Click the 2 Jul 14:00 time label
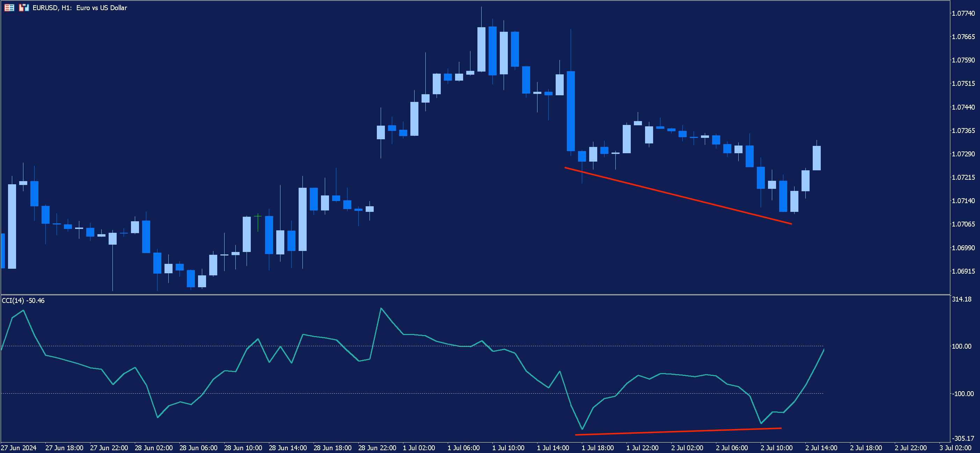Screen dimensions: 980x453 pyautogui.click(x=821, y=448)
